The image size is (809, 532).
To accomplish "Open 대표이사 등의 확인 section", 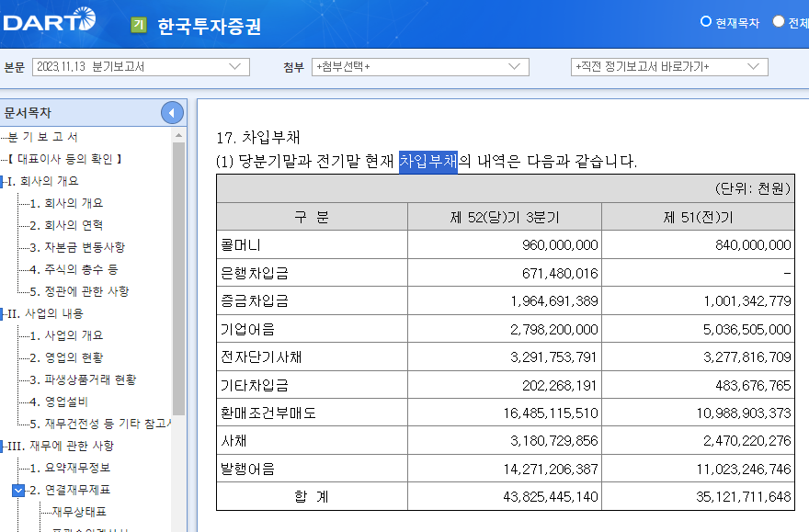I will point(64,158).
